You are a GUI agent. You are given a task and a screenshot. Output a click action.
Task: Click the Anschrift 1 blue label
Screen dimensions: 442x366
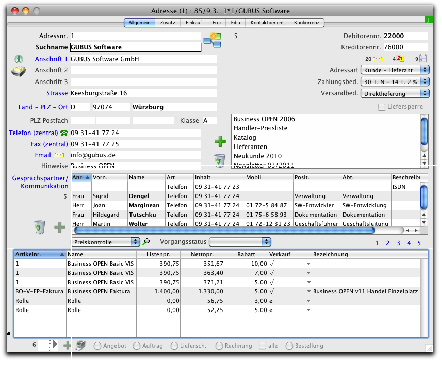coord(51,59)
